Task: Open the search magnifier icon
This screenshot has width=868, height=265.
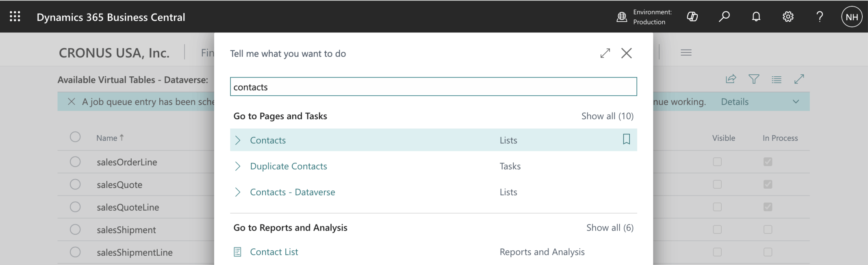Action: pyautogui.click(x=724, y=17)
